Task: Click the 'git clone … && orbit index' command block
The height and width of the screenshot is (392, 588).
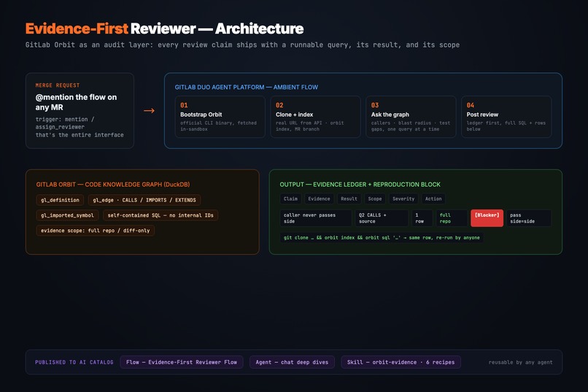Action: point(382,237)
